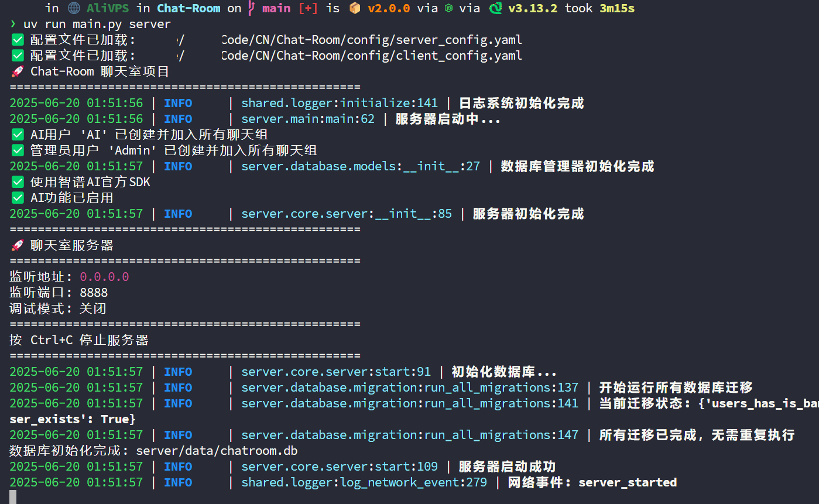Click the package box icon before v2.0.0
819x504 pixels.
click(354, 8)
